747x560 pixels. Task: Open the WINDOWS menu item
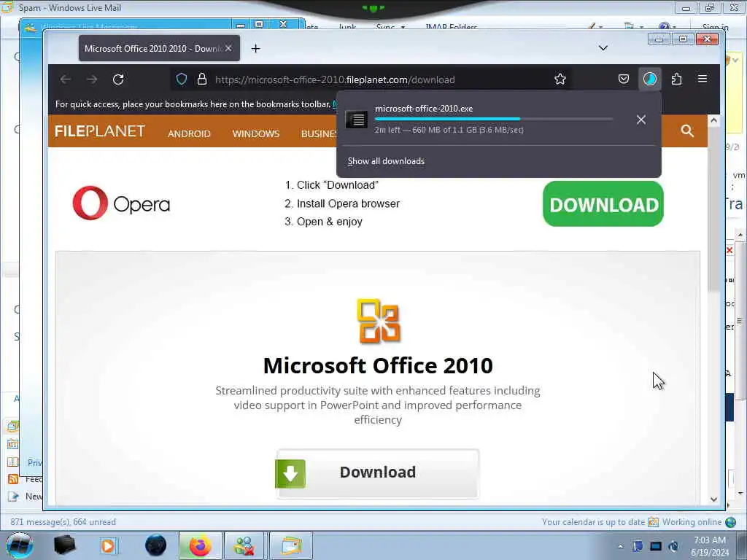pyautogui.click(x=256, y=134)
